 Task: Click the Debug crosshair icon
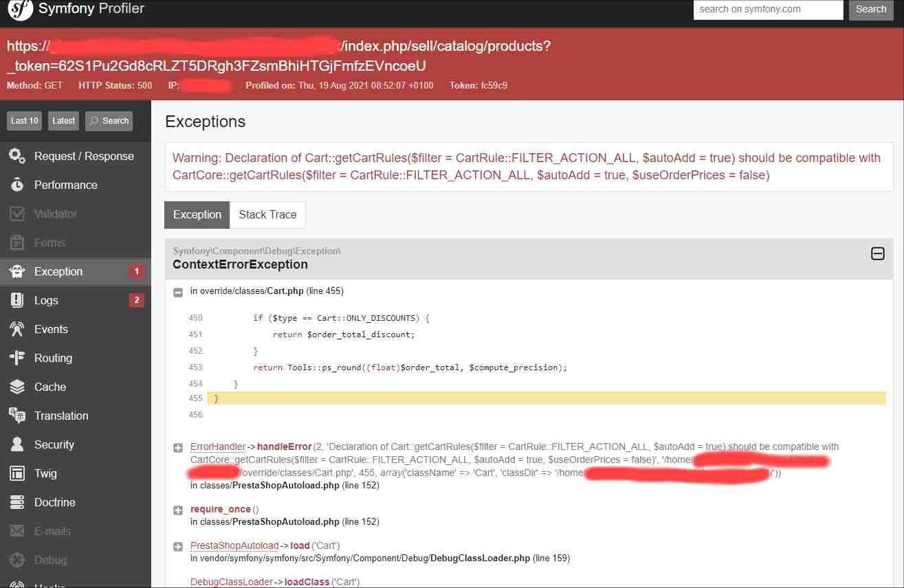point(17,560)
